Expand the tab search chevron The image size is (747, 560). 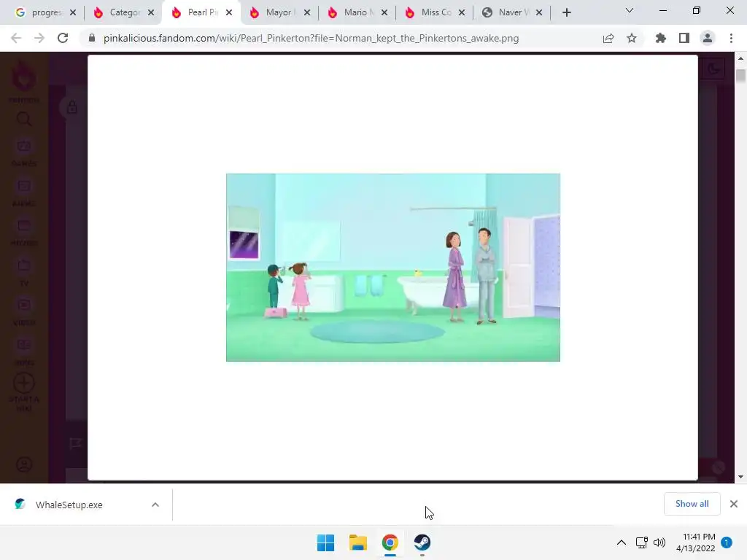pyautogui.click(x=630, y=10)
